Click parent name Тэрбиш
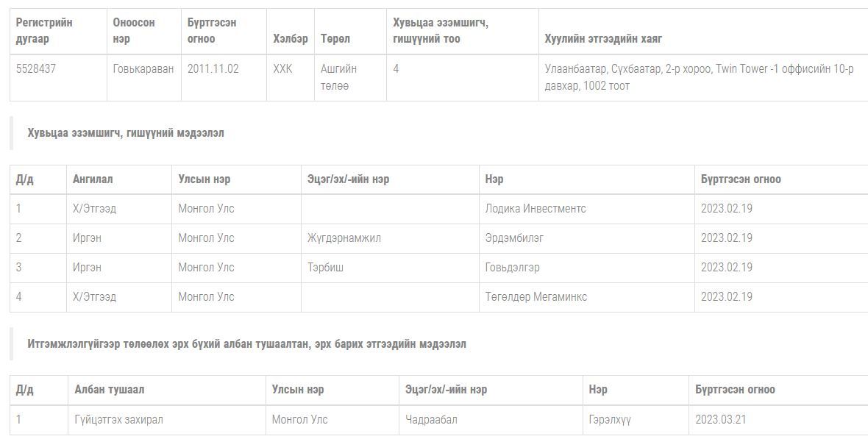 pos(325,268)
